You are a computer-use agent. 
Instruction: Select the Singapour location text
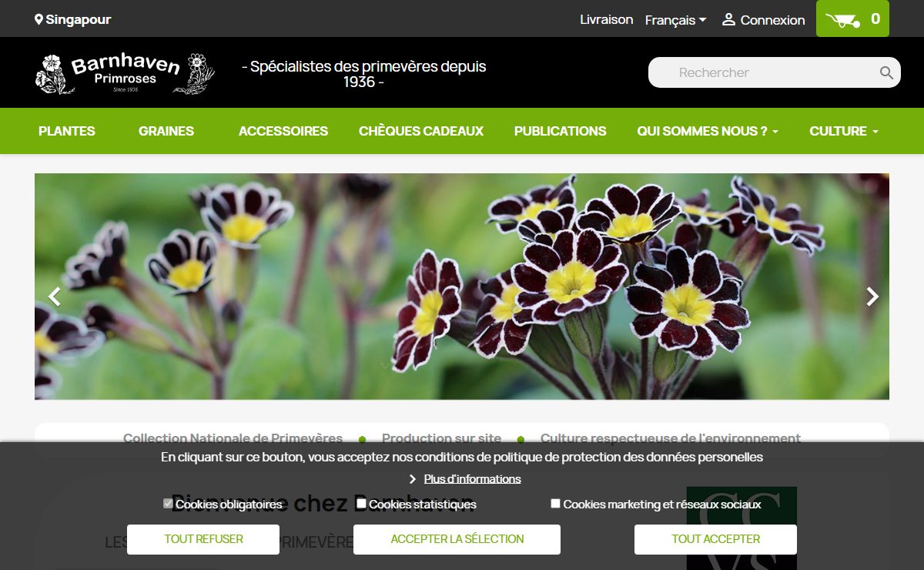pos(79,19)
